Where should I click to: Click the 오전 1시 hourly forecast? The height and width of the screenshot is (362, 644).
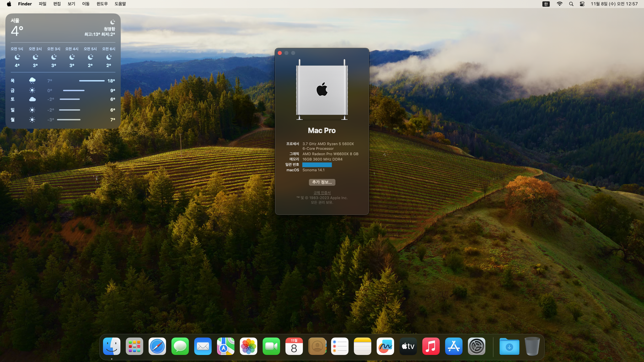click(17, 57)
